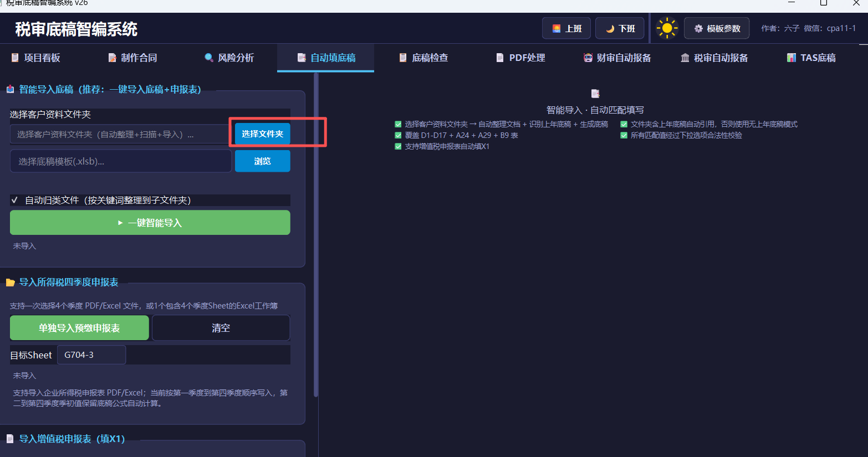
Task: Click the sun theme icon in header
Action: click(x=667, y=28)
